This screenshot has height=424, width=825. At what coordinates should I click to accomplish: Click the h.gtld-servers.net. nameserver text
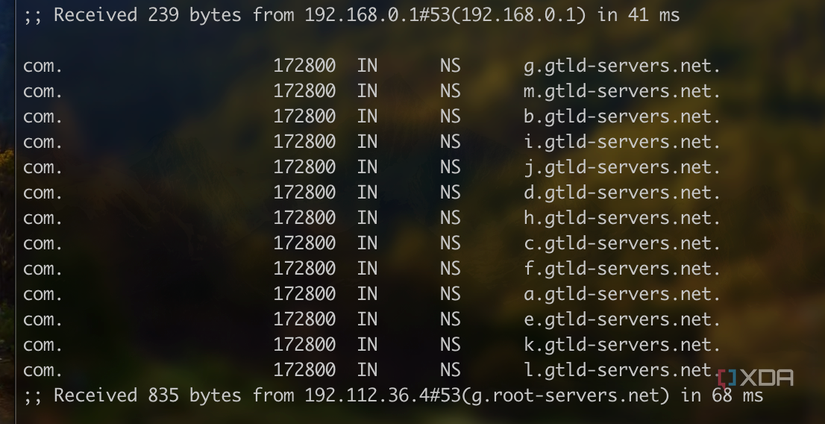(x=621, y=218)
